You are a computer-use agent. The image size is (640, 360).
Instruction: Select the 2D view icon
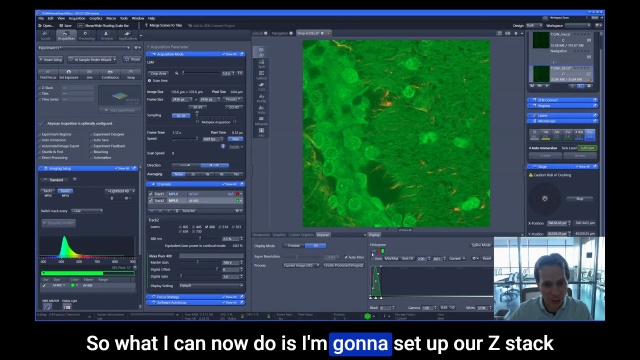click(261, 51)
